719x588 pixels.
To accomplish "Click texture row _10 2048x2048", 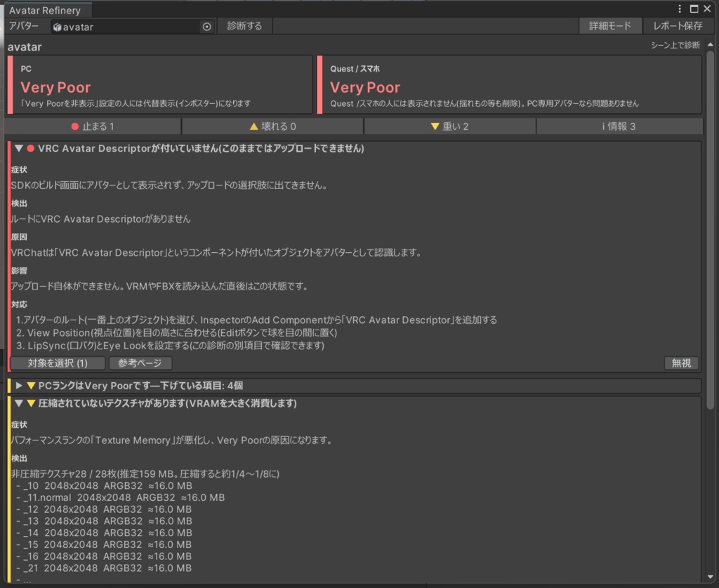I will [104, 485].
